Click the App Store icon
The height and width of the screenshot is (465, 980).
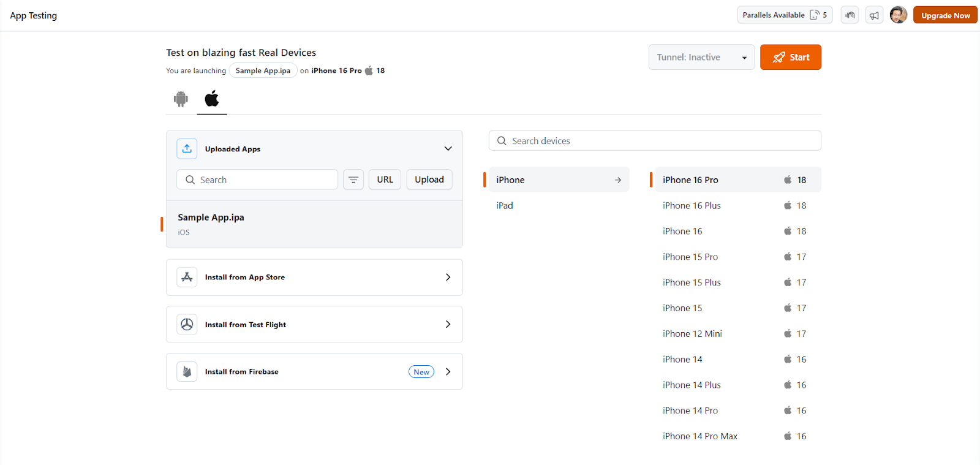click(187, 277)
